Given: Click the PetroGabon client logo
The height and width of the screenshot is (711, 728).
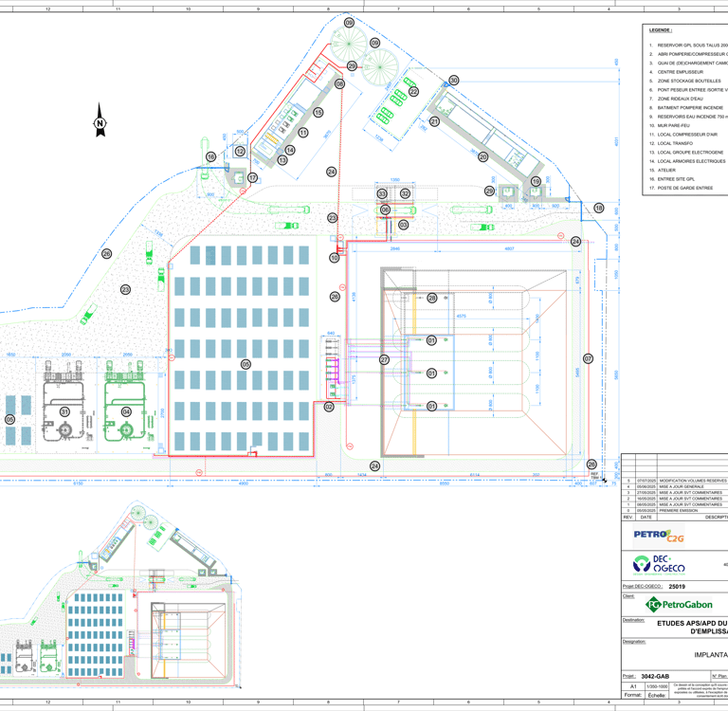Looking at the screenshot, I should pos(679,604).
